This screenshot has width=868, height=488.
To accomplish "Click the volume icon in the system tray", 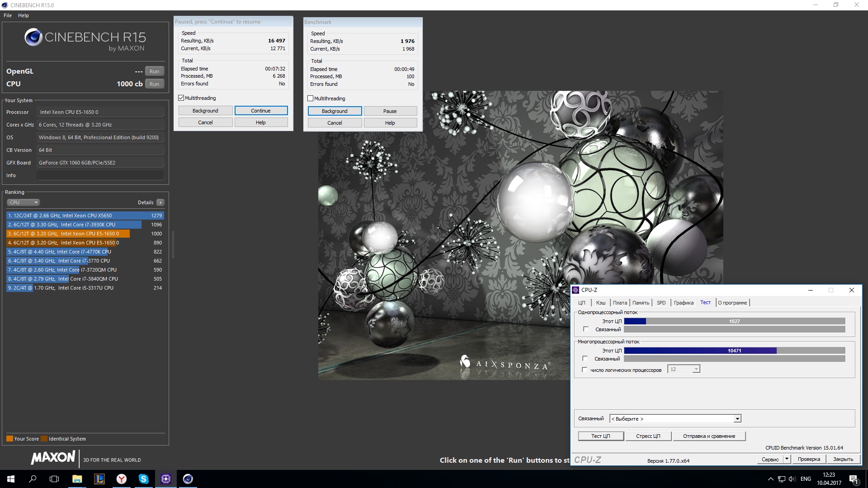I will click(792, 479).
